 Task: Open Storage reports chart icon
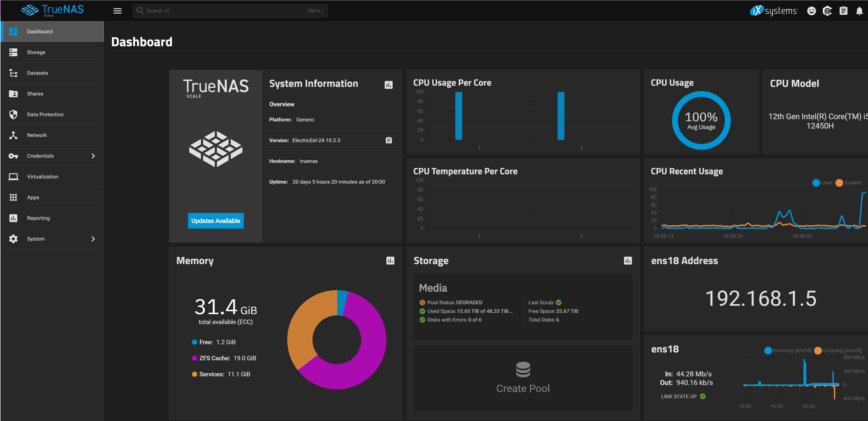pos(628,261)
